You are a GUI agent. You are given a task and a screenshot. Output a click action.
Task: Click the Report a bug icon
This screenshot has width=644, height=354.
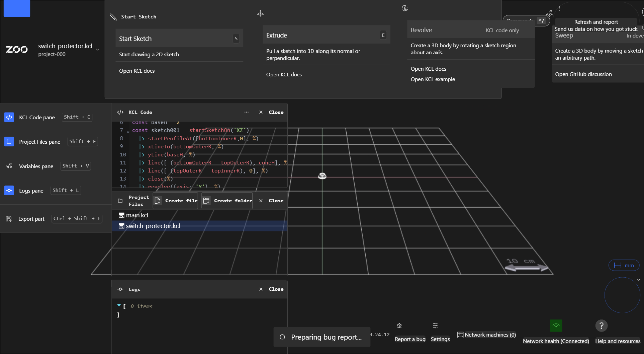click(399, 326)
